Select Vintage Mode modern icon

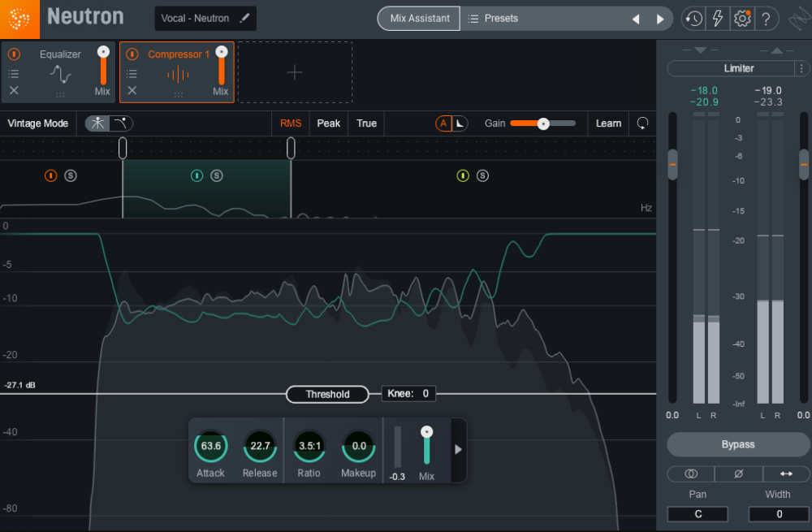(97, 123)
